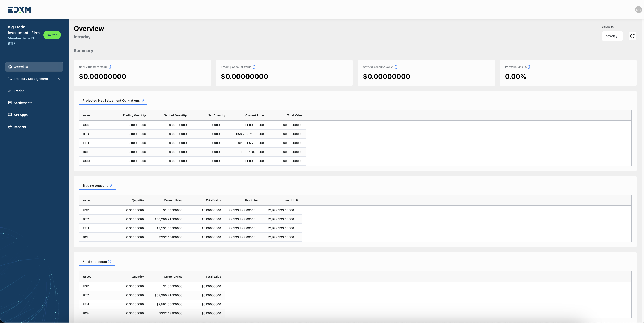Viewport: 644px width, 323px height.
Task: Open Treasury Management menu item
Action: (x=34, y=79)
